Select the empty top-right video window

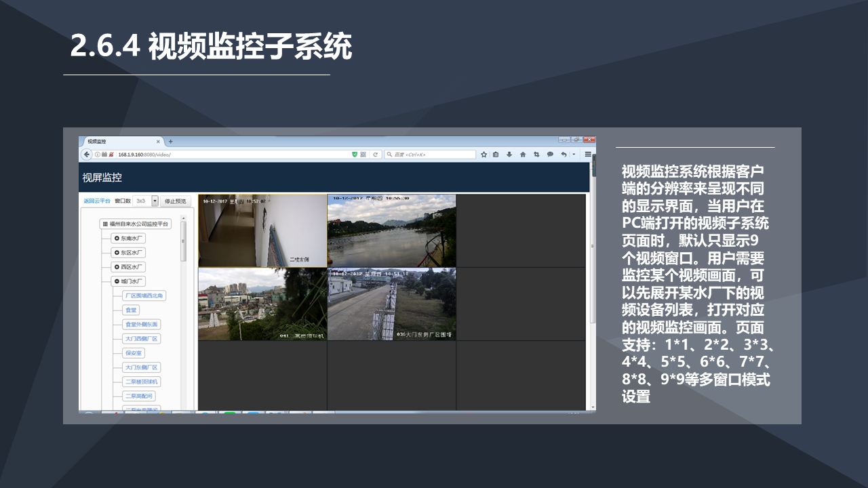521,230
